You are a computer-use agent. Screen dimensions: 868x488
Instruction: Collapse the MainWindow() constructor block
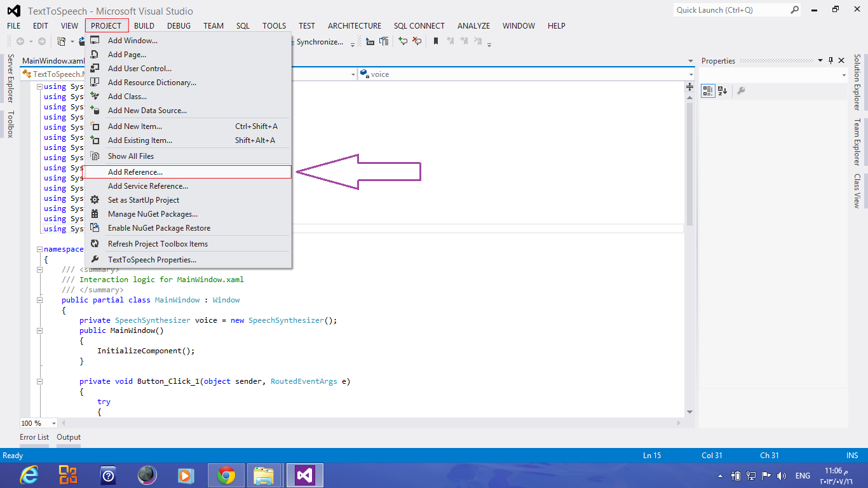[39, 330]
